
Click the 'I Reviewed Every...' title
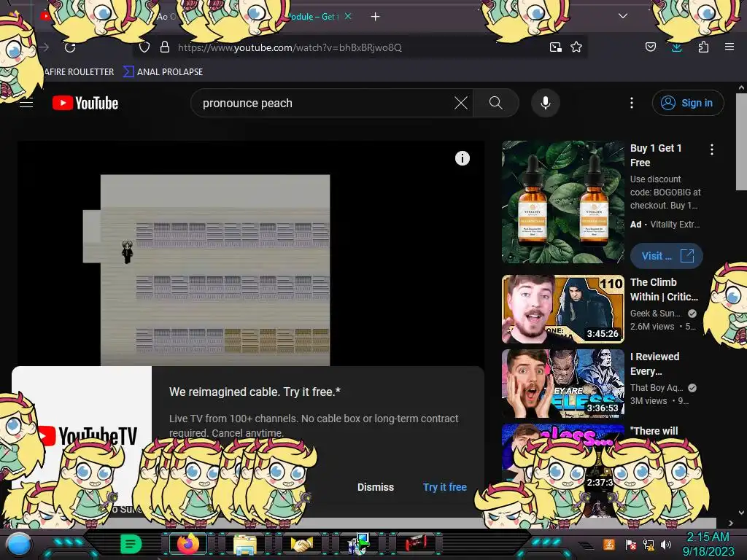pos(655,364)
